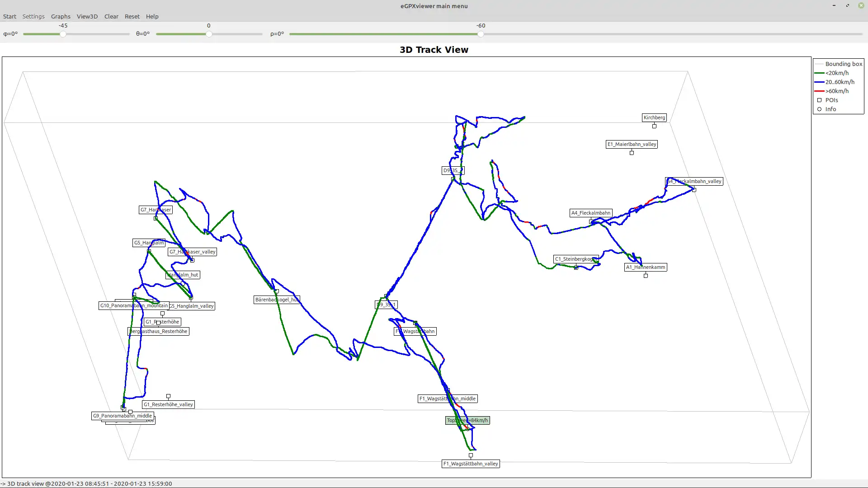Click the Reset button
The height and width of the screenshot is (488, 868).
(x=132, y=16)
